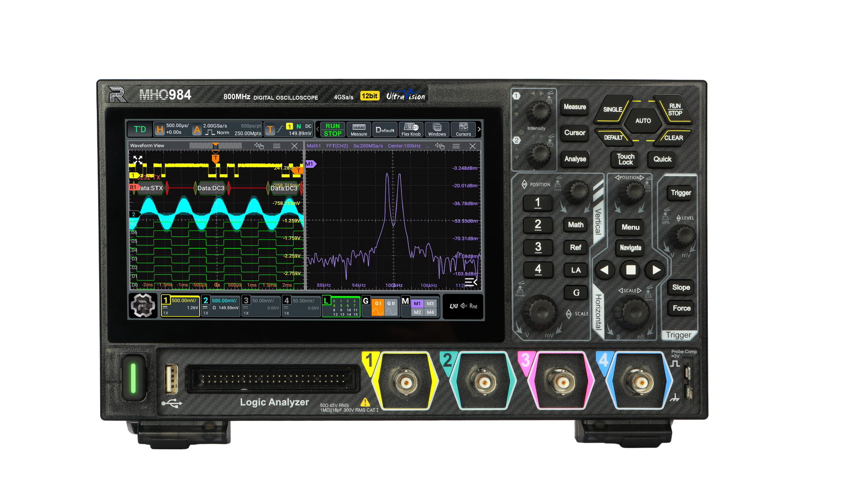
Task: Tap the gear-shaped main menu logo
Action: (x=143, y=306)
